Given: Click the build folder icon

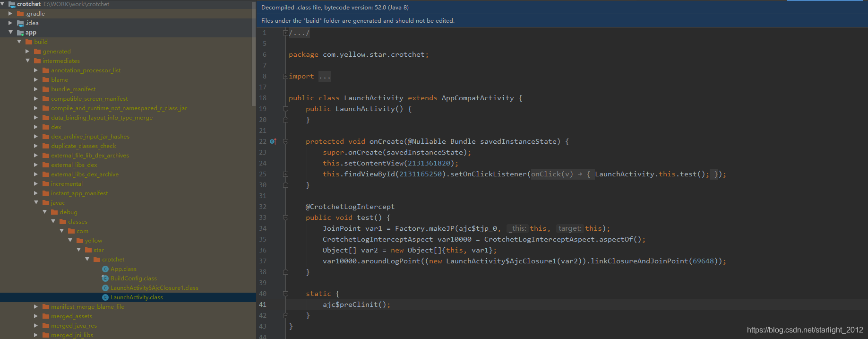Looking at the screenshot, I should (x=29, y=42).
